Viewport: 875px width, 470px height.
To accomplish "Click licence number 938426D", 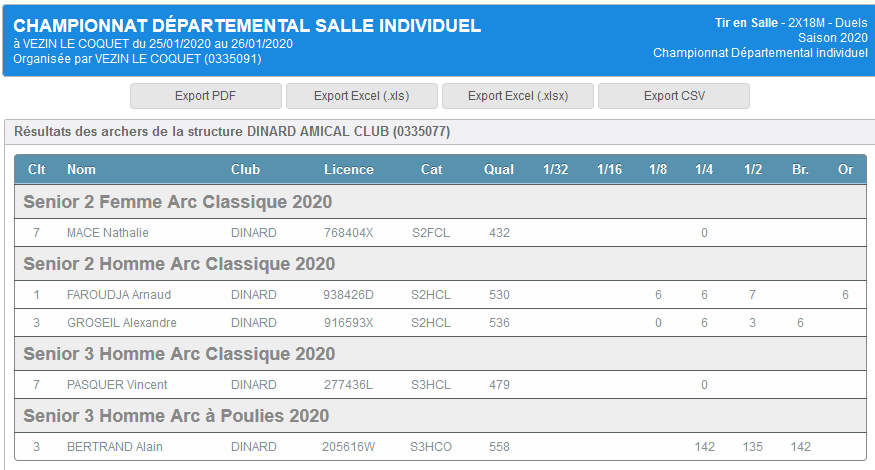I will [x=348, y=295].
